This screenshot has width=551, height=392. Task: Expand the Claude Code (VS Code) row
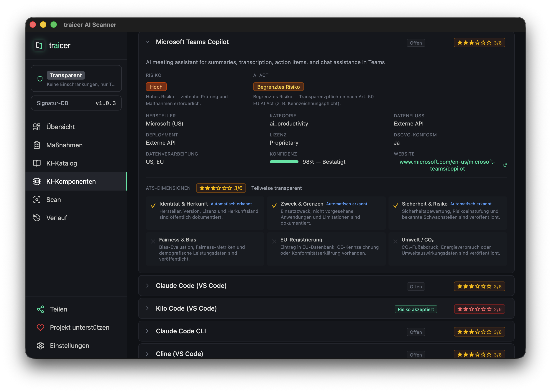[x=147, y=286]
